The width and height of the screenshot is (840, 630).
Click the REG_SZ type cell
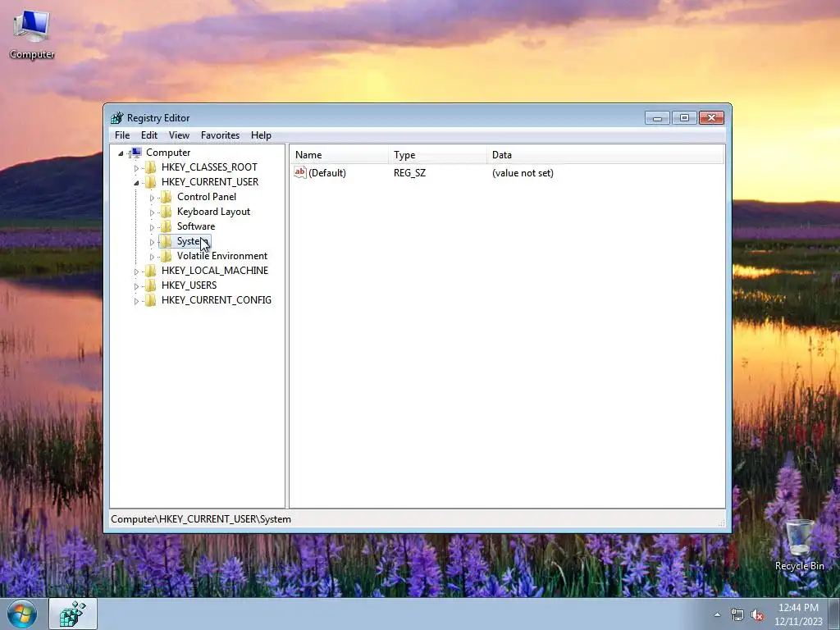410,173
